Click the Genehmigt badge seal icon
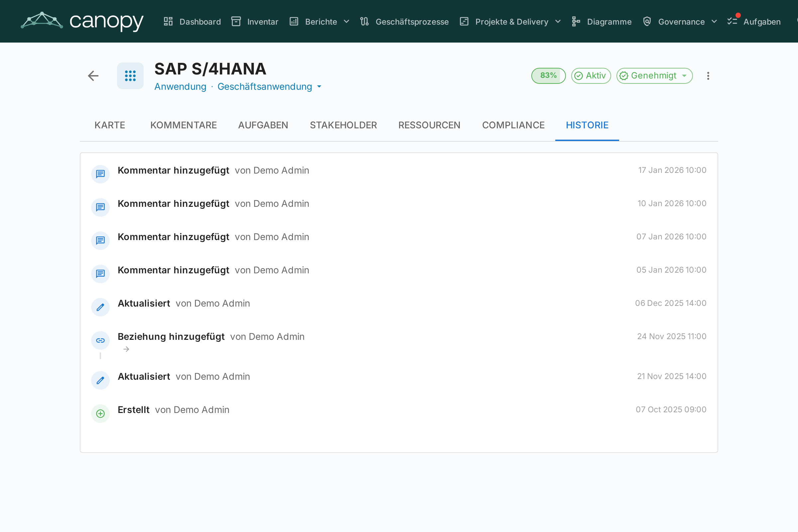The width and height of the screenshot is (798, 532). click(624, 76)
